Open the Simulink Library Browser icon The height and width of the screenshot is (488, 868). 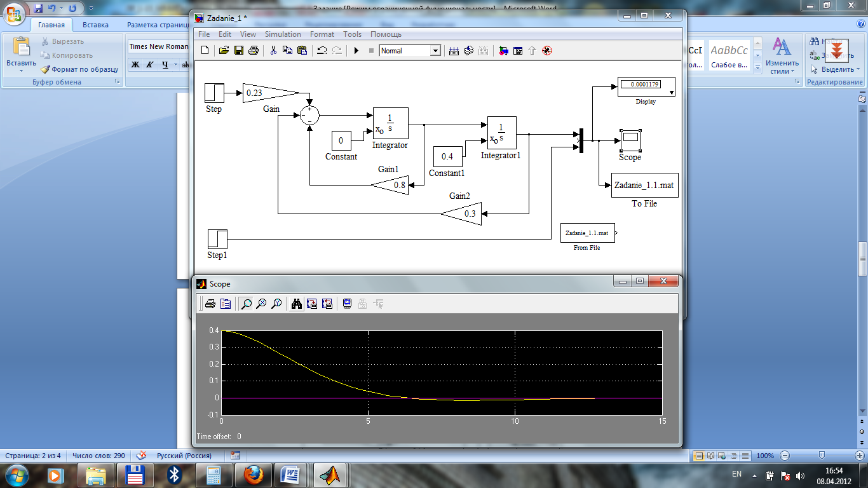[x=503, y=51]
